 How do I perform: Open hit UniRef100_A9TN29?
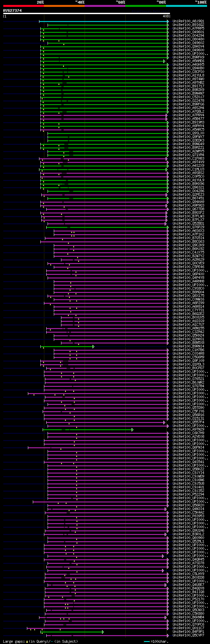[188, 430]
